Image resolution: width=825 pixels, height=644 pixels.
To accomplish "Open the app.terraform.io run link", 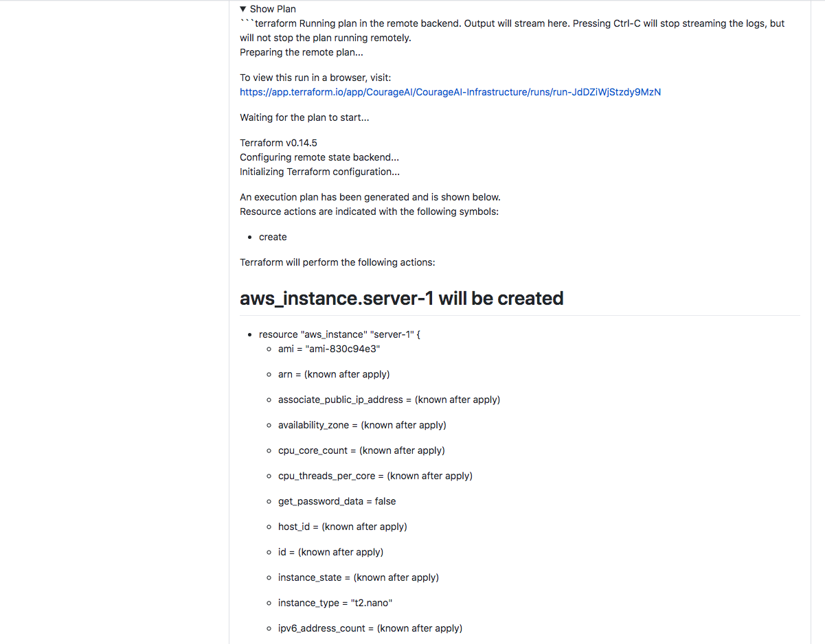I will coord(450,92).
